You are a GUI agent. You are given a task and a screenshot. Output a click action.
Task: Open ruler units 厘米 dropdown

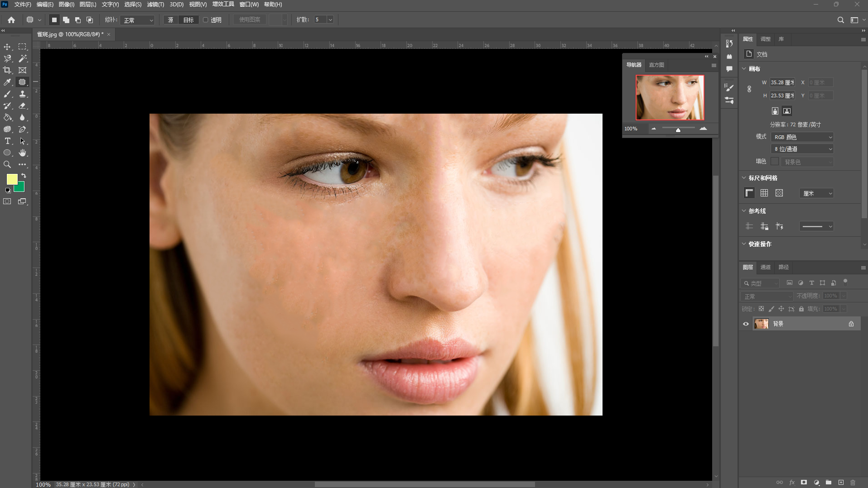coord(816,193)
